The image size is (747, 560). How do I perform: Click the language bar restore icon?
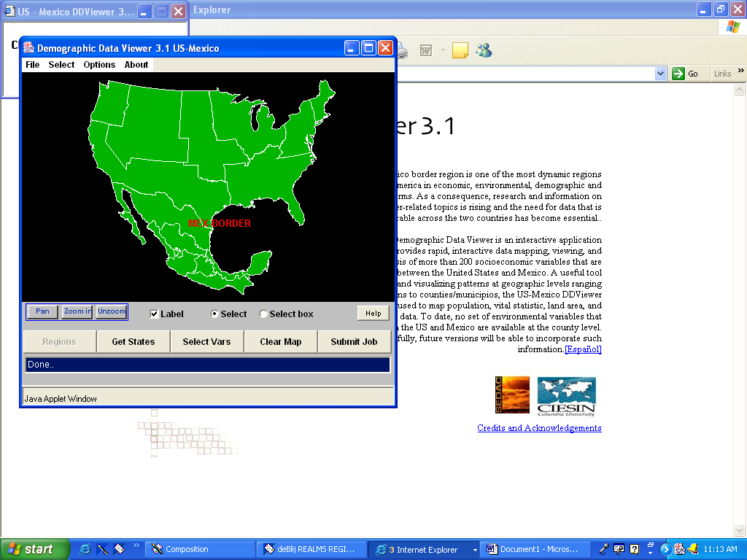pos(651,544)
